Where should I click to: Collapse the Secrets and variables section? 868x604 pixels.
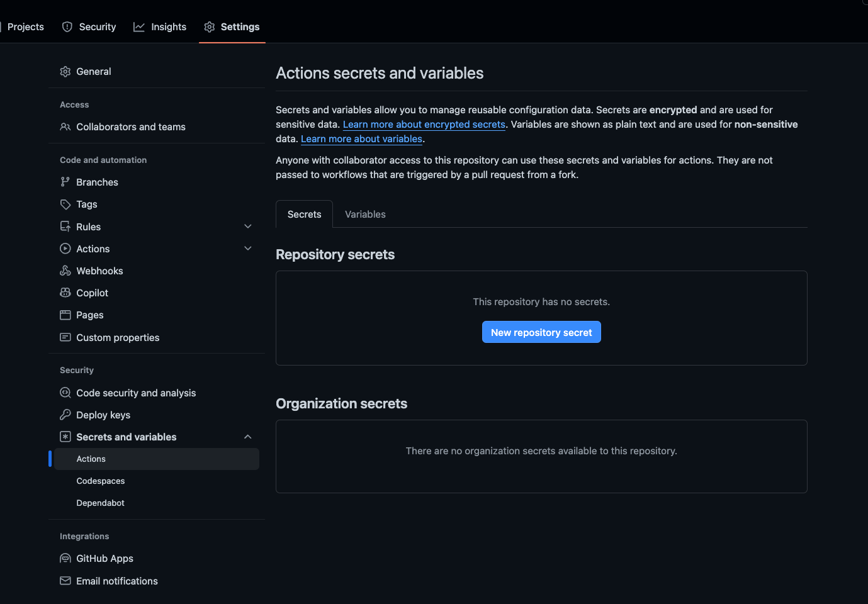pos(247,436)
